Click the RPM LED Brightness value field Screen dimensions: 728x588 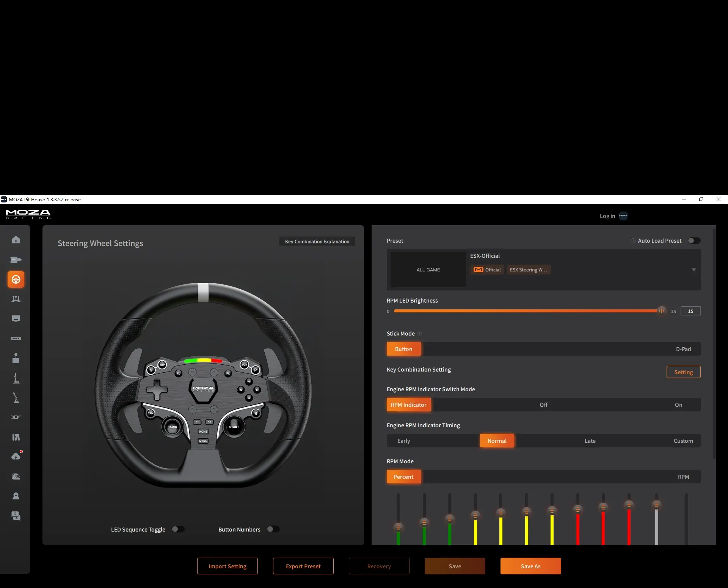690,311
